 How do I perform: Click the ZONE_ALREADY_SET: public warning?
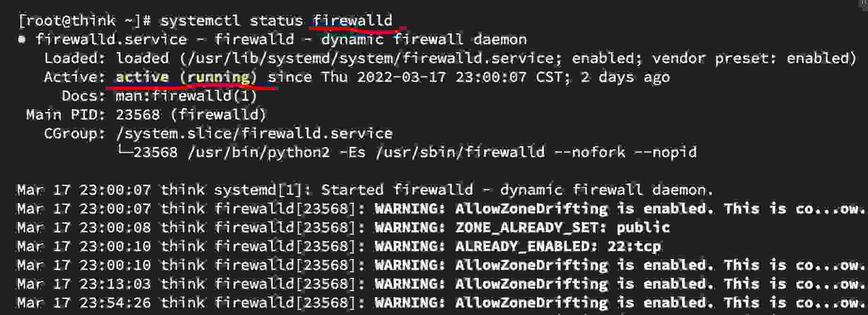click(562, 228)
